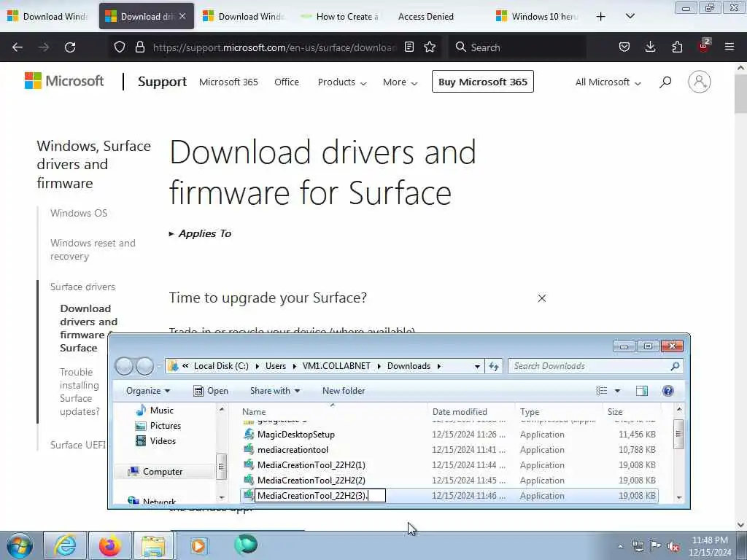Image resolution: width=747 pixels, height=560 pixels.
Task: Open the Share with dropdown
Action: pyautogui.click(x=275, y=391)
